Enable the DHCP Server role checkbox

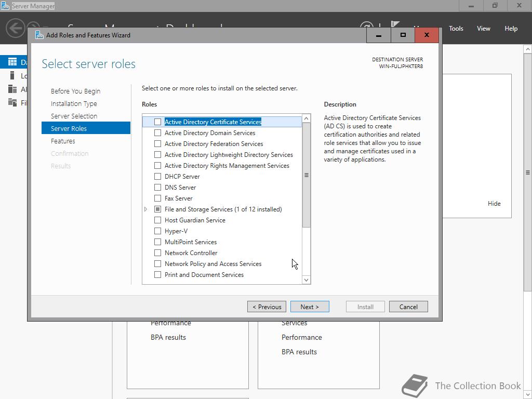(x=157, y=177)
